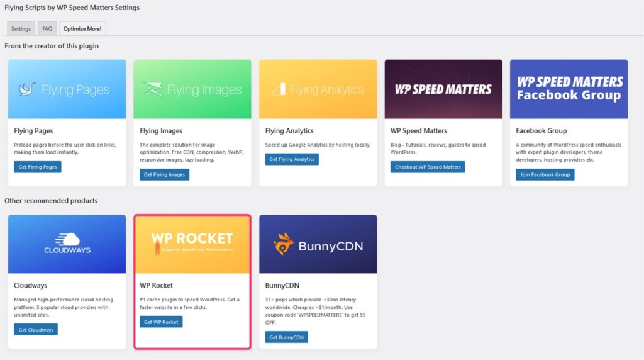Click the 'Preload pages before the user' description
Viewport: 644px width, 360px height.
coord(65,149)
